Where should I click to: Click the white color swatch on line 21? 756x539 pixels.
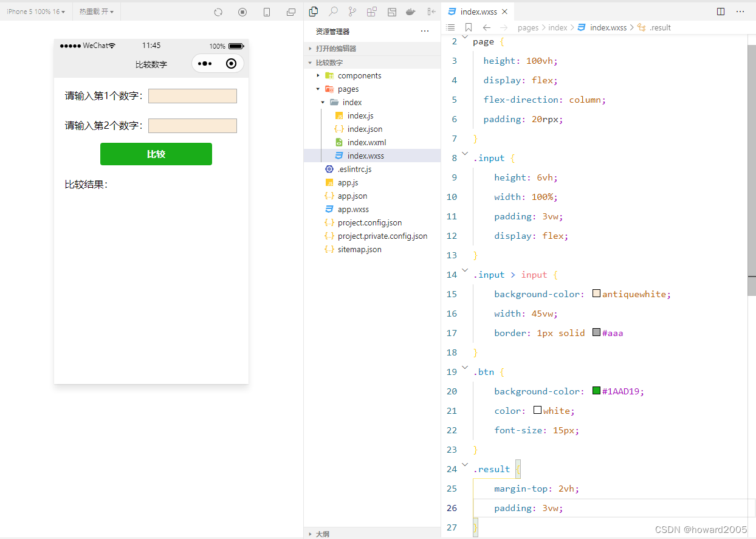537,410
